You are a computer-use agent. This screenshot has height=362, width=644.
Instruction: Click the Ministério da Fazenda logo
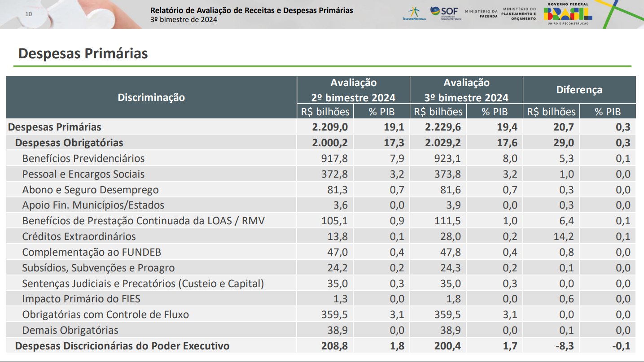(x=481, y=13)
